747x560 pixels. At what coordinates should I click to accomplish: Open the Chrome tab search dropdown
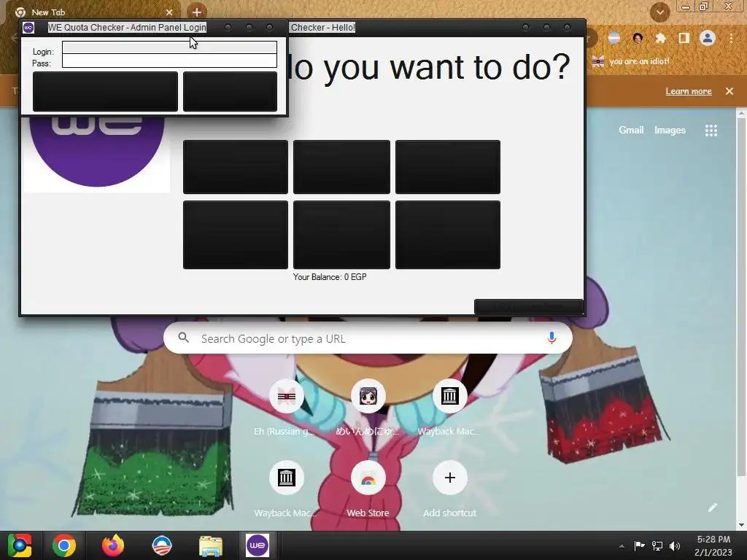click(659, 12)
